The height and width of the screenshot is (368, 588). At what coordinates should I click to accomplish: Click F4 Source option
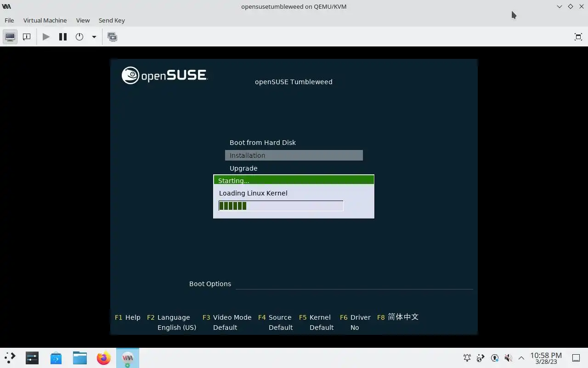click(275, 317)
